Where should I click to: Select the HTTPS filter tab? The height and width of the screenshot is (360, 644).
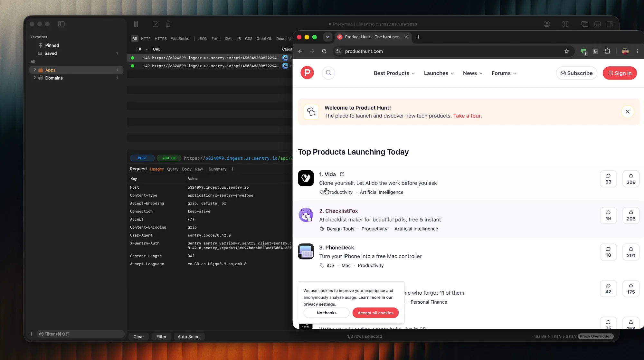161,39
